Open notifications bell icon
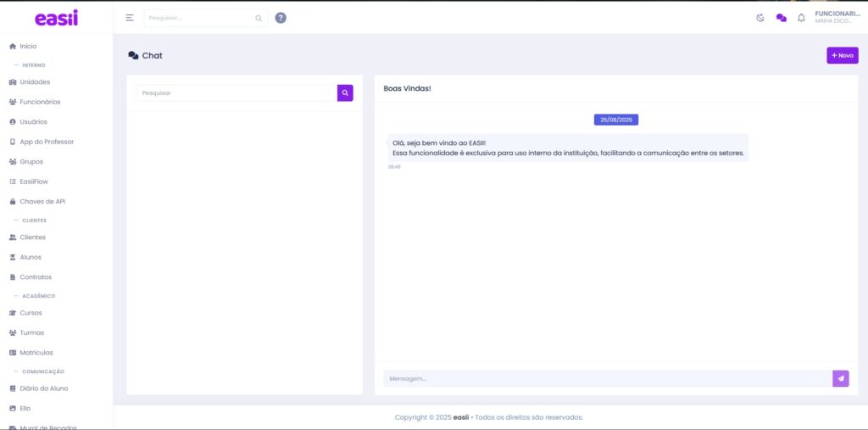The width and height of the screenshot is (868, 430). point(801,18)
